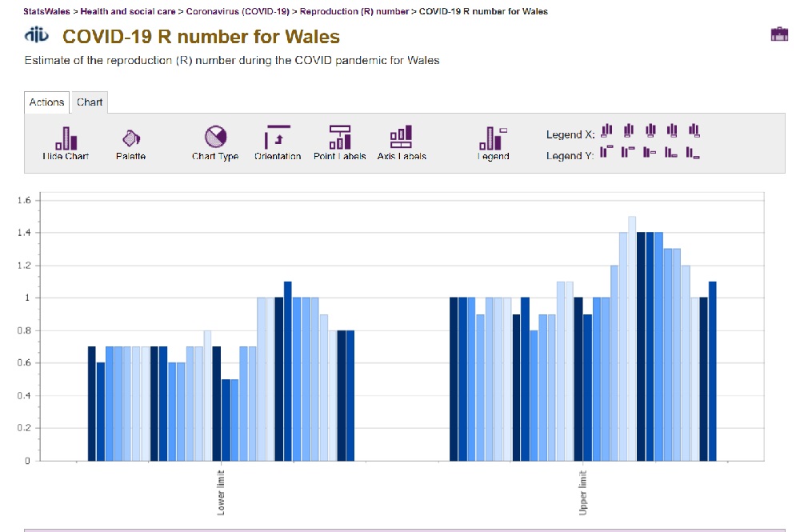Click the StatsWales logo icon beside the title
Viewport: 800px width, 532px height.
[37, 34]
